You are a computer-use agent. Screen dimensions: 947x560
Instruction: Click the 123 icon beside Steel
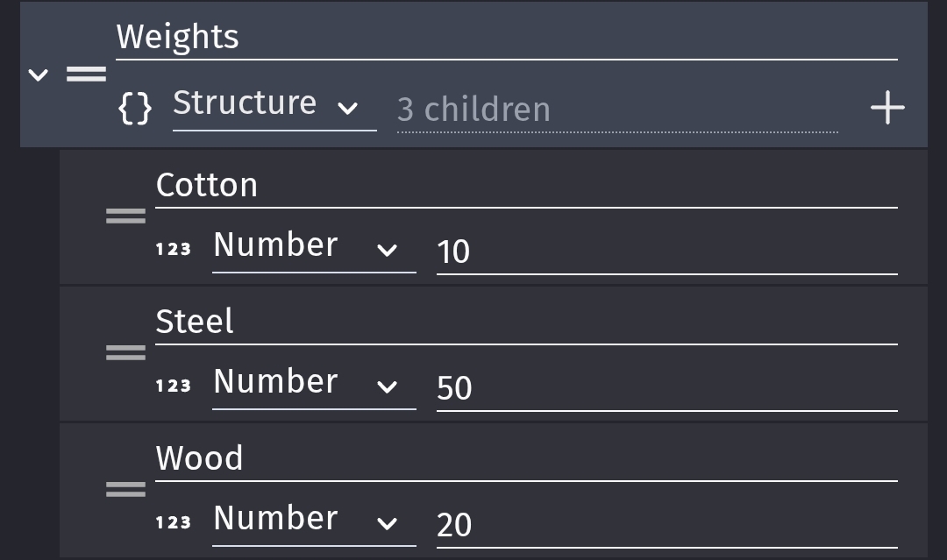tap(174, 386)
